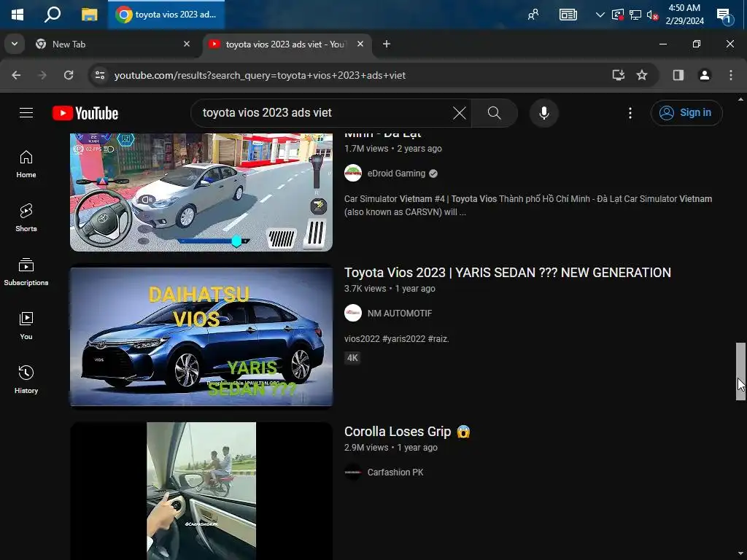Open a new tab with plus button
The height and width of the screenshot is (560, 747).
387,44
